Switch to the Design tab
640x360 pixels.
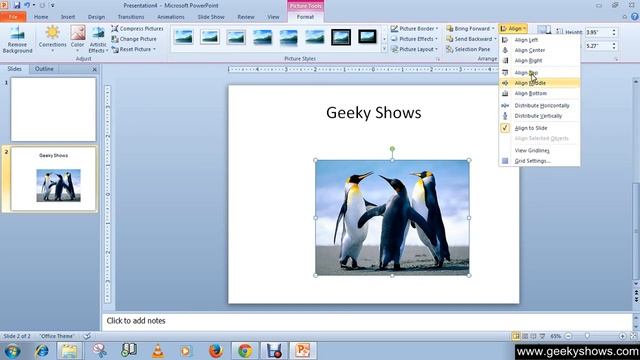click(x=96, y=17)
